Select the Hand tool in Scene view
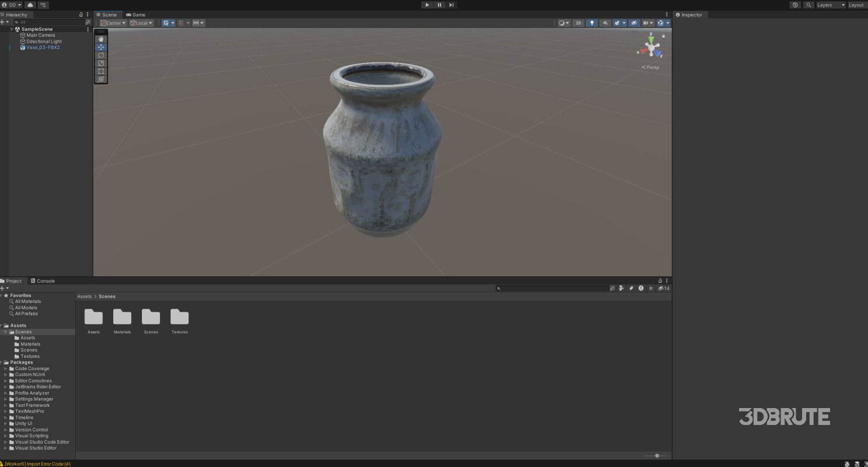The width and height of the screenshot is (868, 467). pos(100,39)
